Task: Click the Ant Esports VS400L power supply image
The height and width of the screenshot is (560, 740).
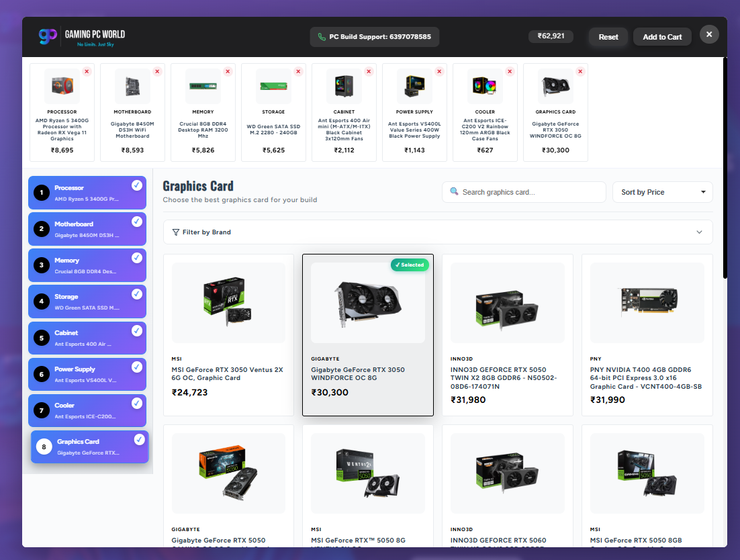Action: click(x=415, y=87)
